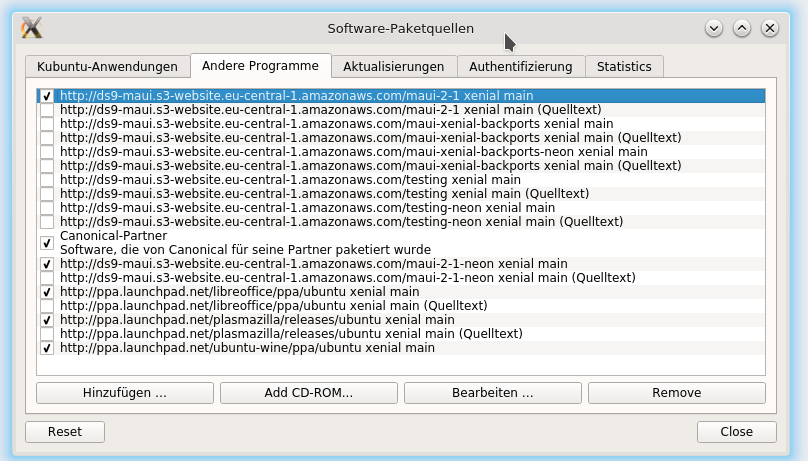Go to the Authentifizierung tab
808x461 pixels.
[521, 67]
